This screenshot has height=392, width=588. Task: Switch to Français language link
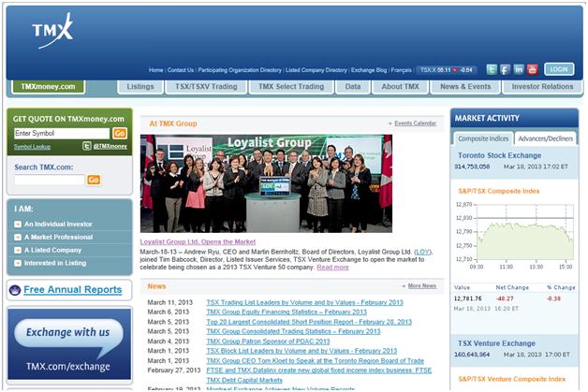402,70
